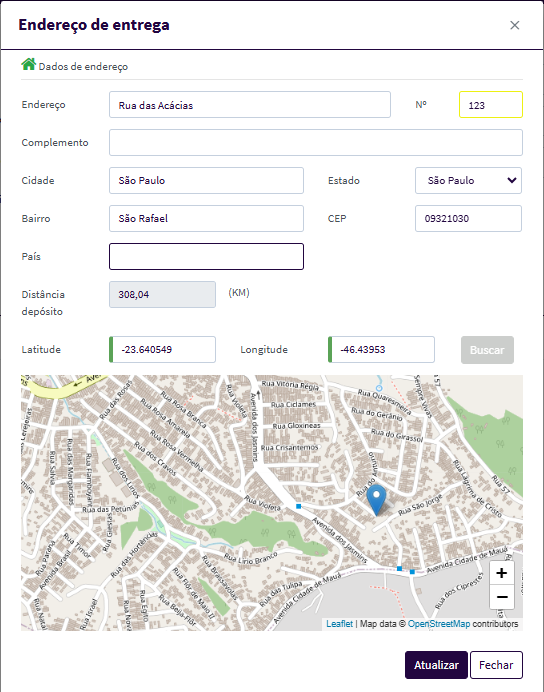Click the Atualizar button
This screenshot has width=544, height=692.
pyautogui.click(x=436, y=665)
